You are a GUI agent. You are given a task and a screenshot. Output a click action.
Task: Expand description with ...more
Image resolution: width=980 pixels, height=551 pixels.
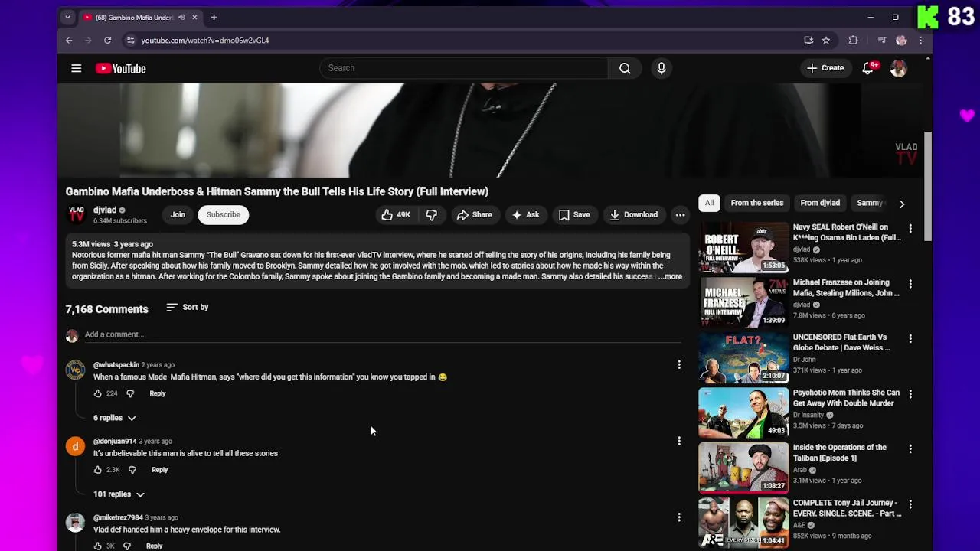click(670, 276)
